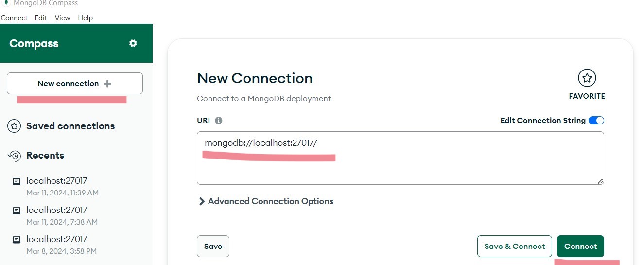Click the Save & Connect button
The width and height of the screenshot is (644, 265).
(515, 247)
